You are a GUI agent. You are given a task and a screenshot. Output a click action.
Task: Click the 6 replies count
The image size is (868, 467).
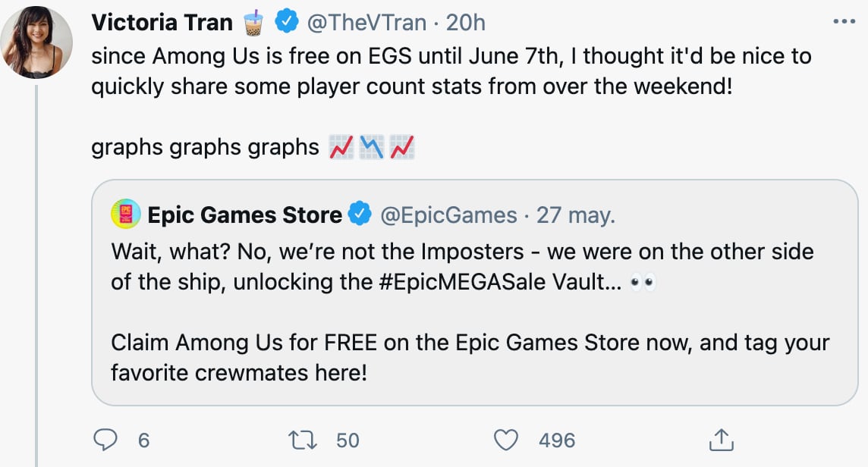(x=142, y=440)
